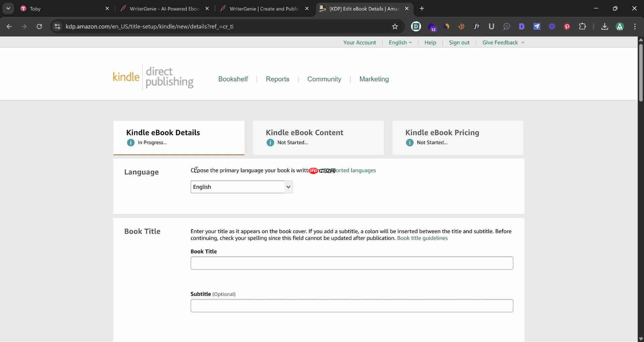This screenshot has height=342, width=644.
Task: Open the cookie-shaped extension icon
Action: 461,26
